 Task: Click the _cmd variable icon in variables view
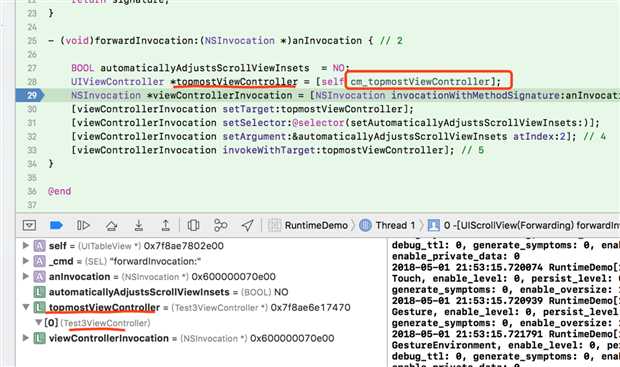[x=39, y=261]
